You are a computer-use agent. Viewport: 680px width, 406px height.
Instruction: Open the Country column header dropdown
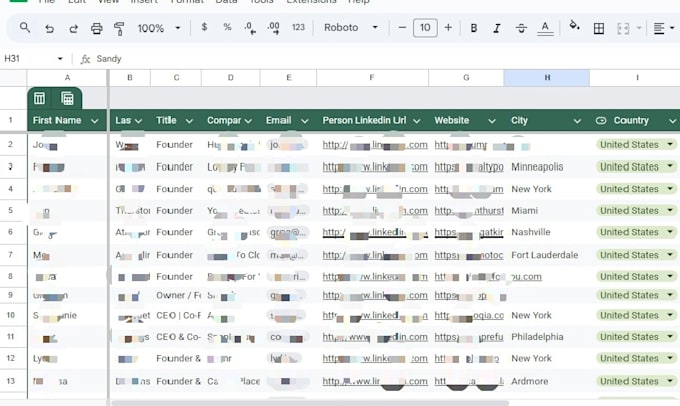click(672, 121)
